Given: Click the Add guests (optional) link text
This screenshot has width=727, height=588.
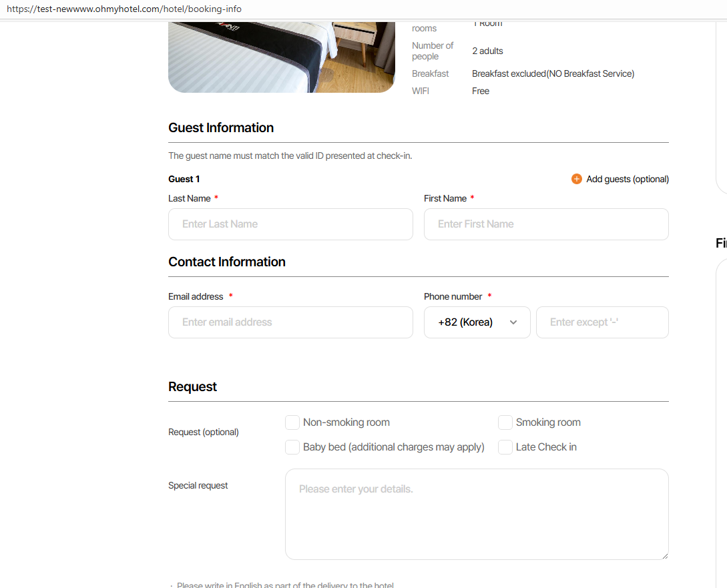Looking at the screenshot, I should [628, 179].
